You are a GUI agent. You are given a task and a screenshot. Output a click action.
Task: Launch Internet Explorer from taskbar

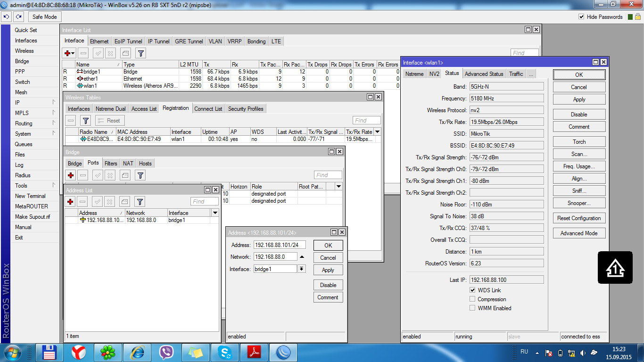[x=138, y=353]
